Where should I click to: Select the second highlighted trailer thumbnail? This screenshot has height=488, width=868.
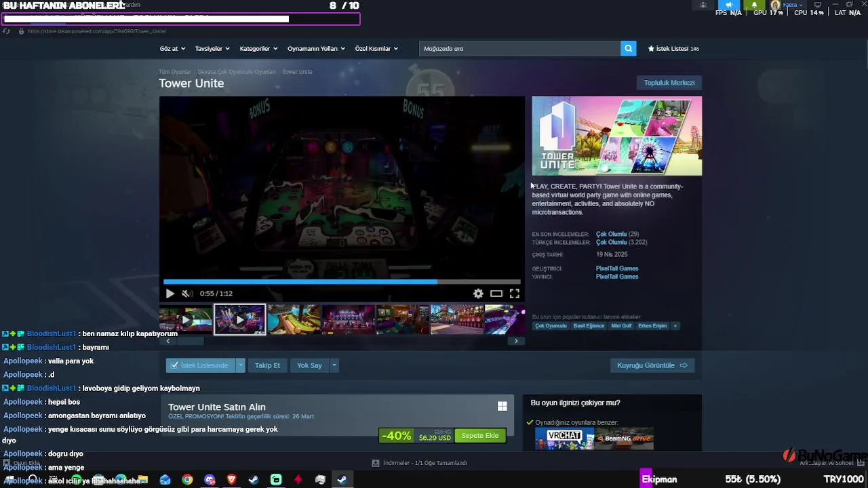[x=240, y=319]
